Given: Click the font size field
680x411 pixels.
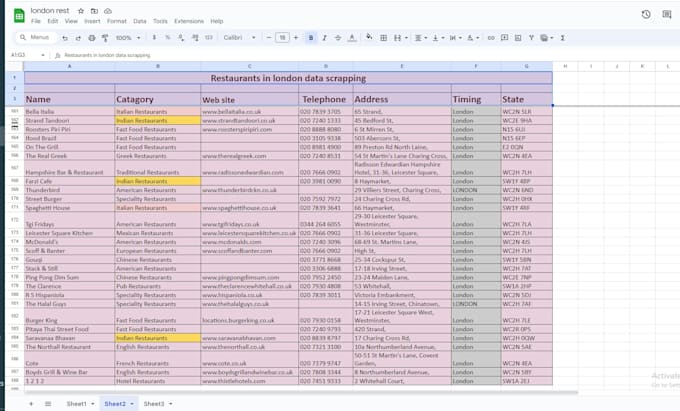Looking at the screenshot, I should [x=282, y=38].
